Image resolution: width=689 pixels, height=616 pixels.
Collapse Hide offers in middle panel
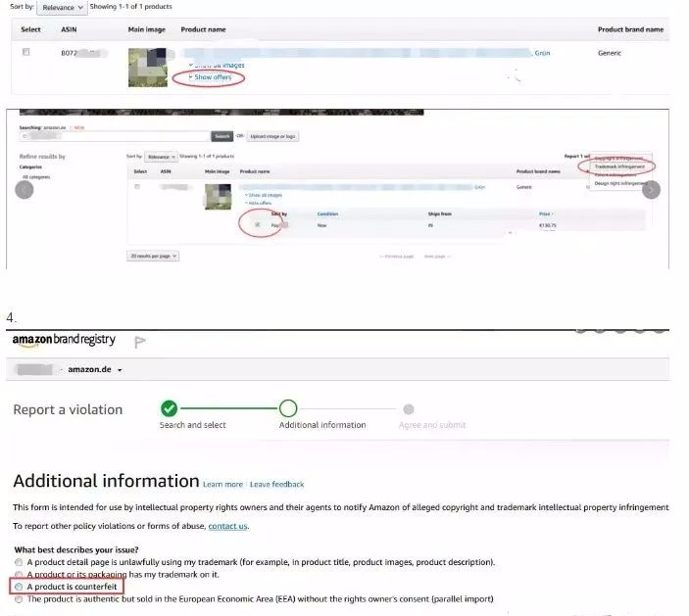pyautogui.click(x=259, y=204)
